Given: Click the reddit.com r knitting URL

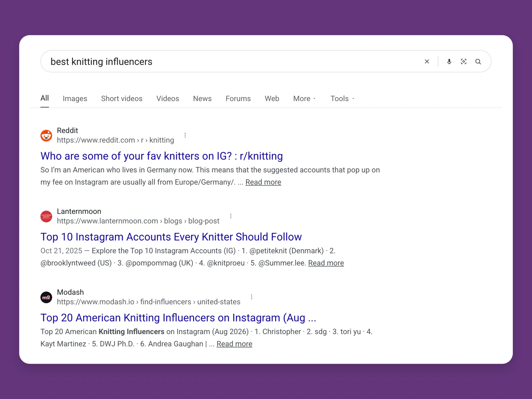Looking at the screenshot, I should coord(115,140).
